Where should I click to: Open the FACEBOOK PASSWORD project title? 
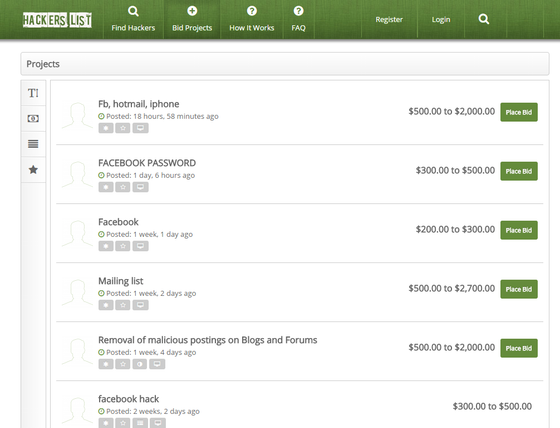147,163
